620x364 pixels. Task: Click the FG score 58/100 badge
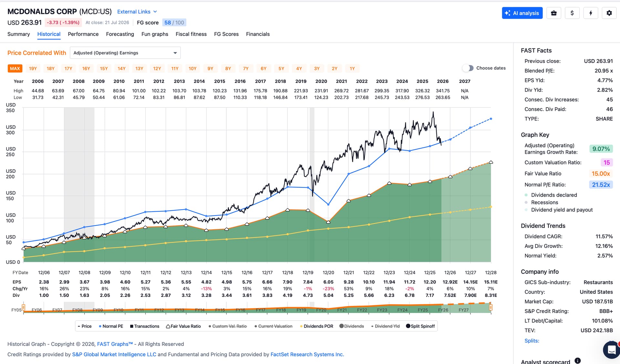point(174,23)
